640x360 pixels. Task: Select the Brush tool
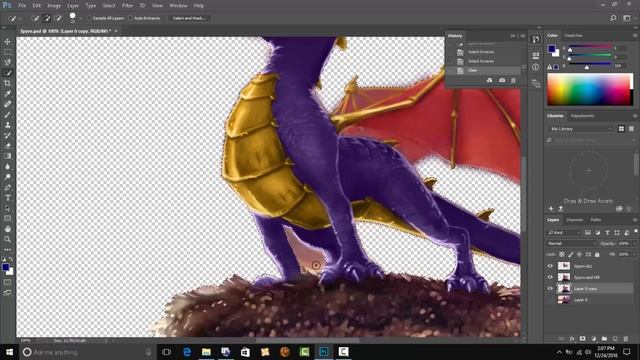(x=7, y=114)
